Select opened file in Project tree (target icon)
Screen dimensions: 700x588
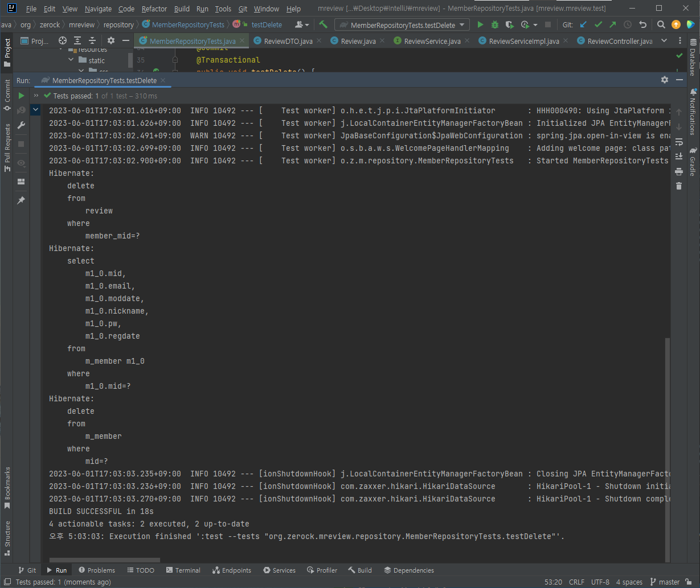[63, 41]
